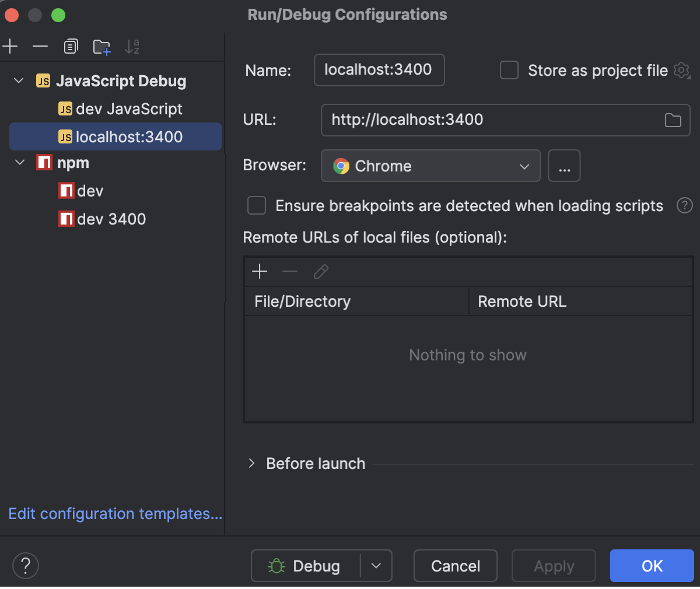Image resolution: width=700 pixels, height=589 pixels.
Task: Select the dev 3400 npm configuration
Action: [102, 219]
